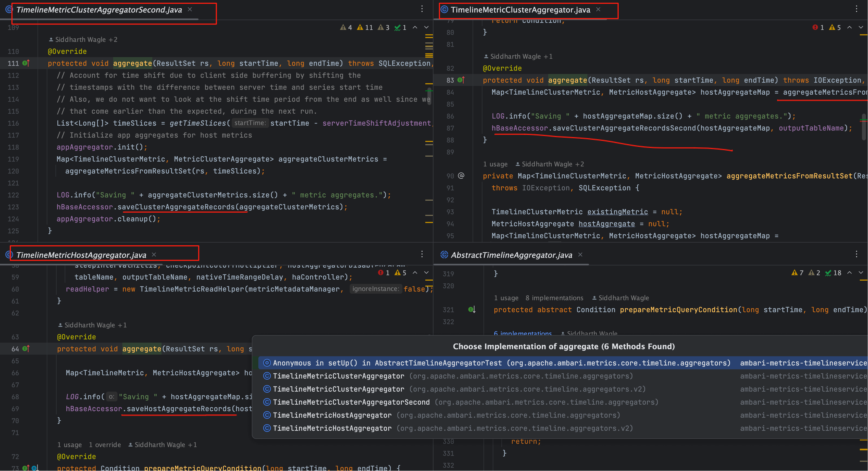Close TimelineMetricClusterAggregator.java tab
This screenshot has width=868, height=471.
(598, 10)
